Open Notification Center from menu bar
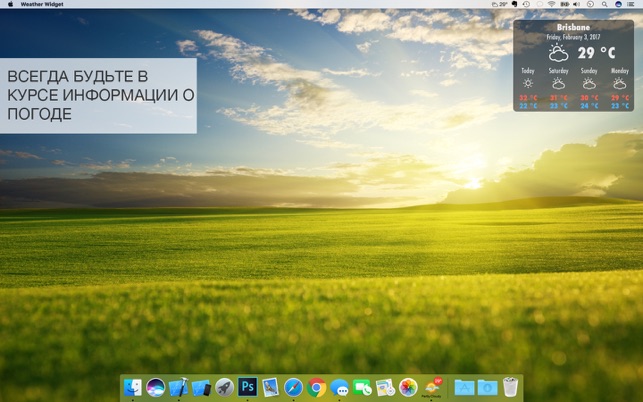Image resolution: width=643 pixels, height=402 pixels. 633,4
